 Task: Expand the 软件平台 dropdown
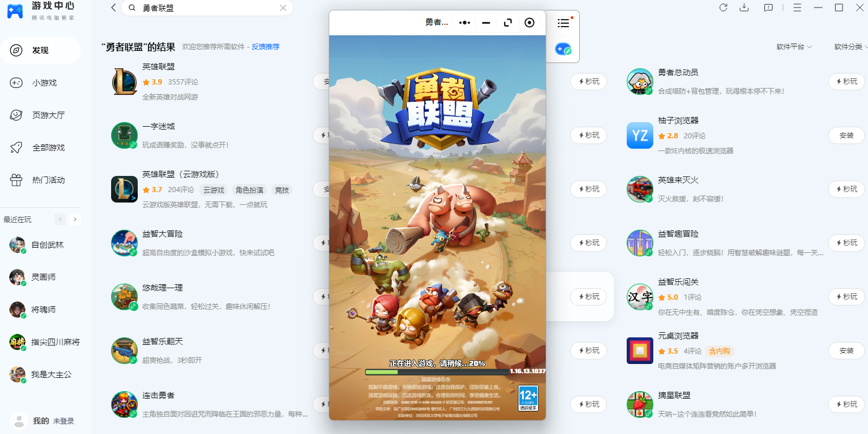(x=794, y=47)
